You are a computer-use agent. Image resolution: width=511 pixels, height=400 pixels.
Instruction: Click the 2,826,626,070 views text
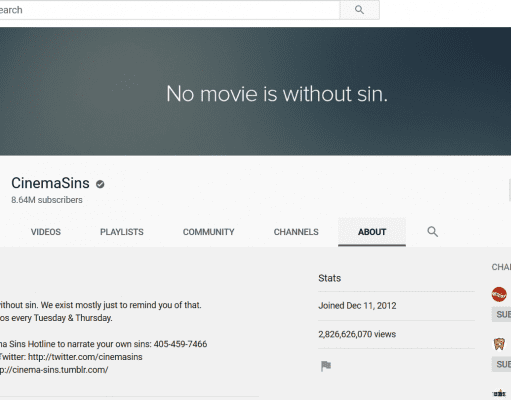pyautogui.click(x=357, y=334)
